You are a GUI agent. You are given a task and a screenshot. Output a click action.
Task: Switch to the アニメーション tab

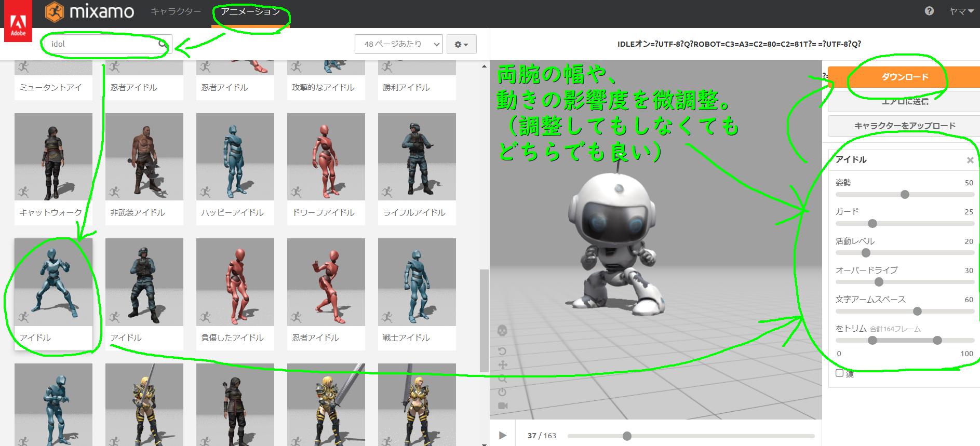[x=250, y=11]
